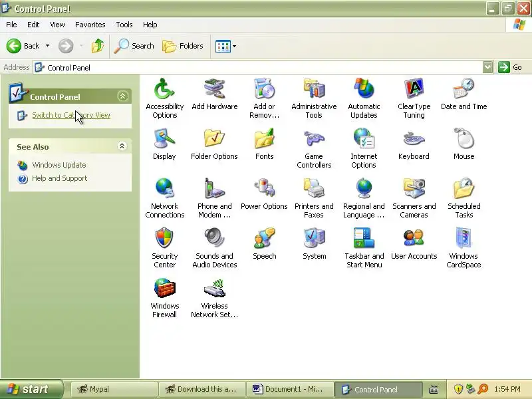The height and width of the screenshot is (399, 532).
Task: Open the File menu
Action: (11, 25)
